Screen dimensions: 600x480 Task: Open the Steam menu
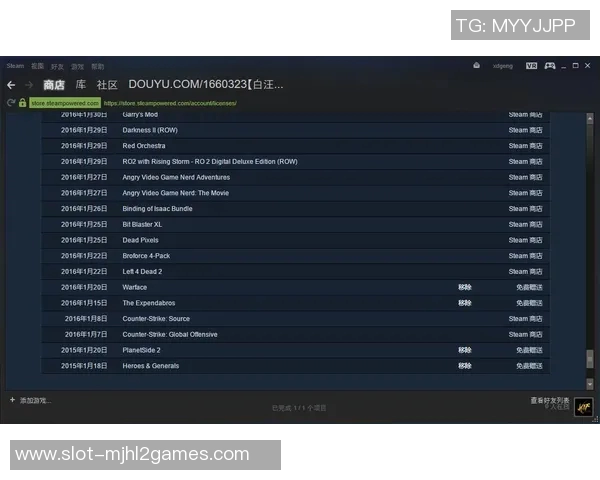15,66
